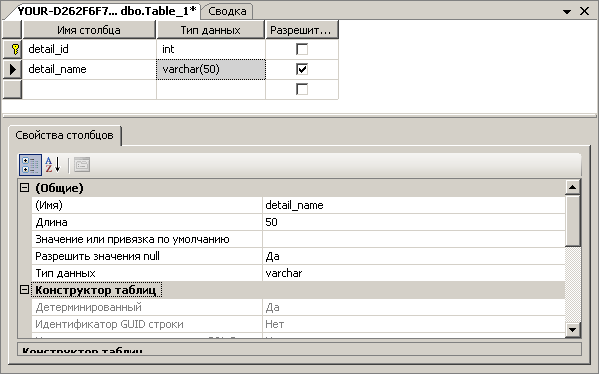
Task: Click the Categorized view icon in properties toolbar
Action: pyautogui.click(x=30, y=165)
